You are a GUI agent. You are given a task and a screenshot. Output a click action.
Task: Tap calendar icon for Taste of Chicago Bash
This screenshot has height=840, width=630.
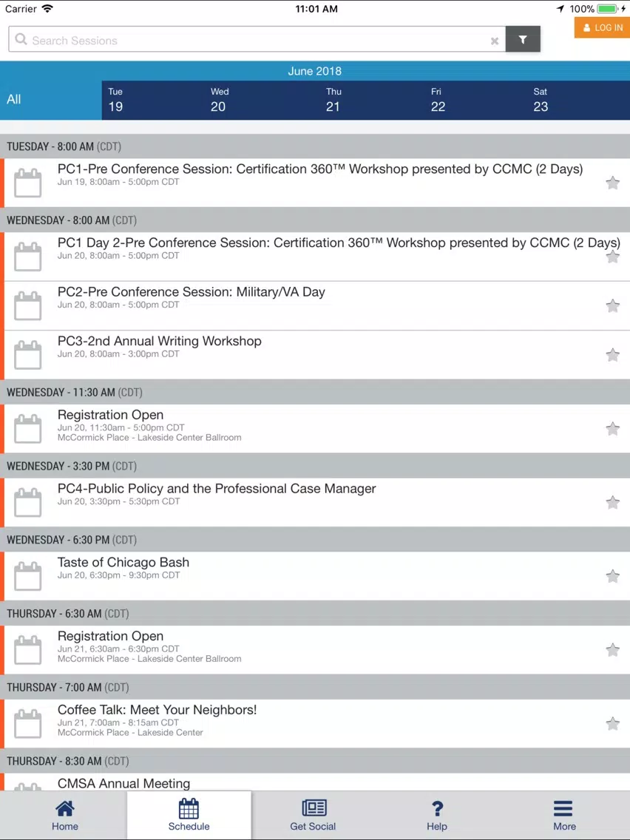pyautogui.click(x=28, y=576)
